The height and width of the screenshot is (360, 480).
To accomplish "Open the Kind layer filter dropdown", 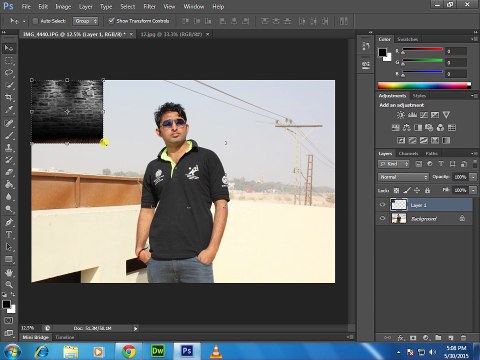I will (394, 164).
